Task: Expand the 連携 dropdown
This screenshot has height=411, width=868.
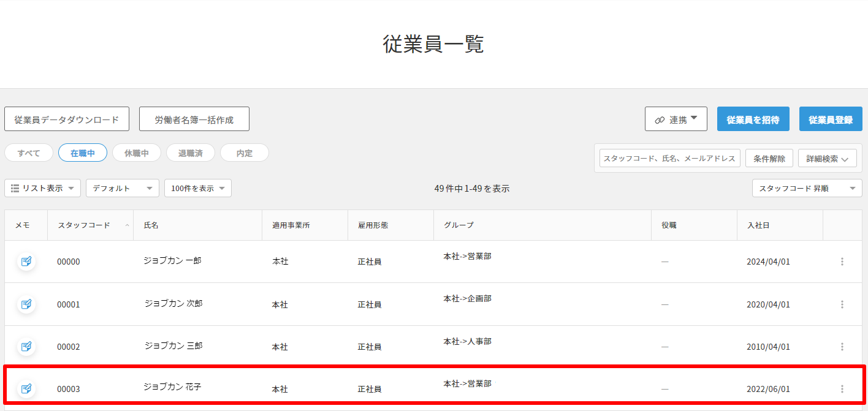Action: (676, 119)
